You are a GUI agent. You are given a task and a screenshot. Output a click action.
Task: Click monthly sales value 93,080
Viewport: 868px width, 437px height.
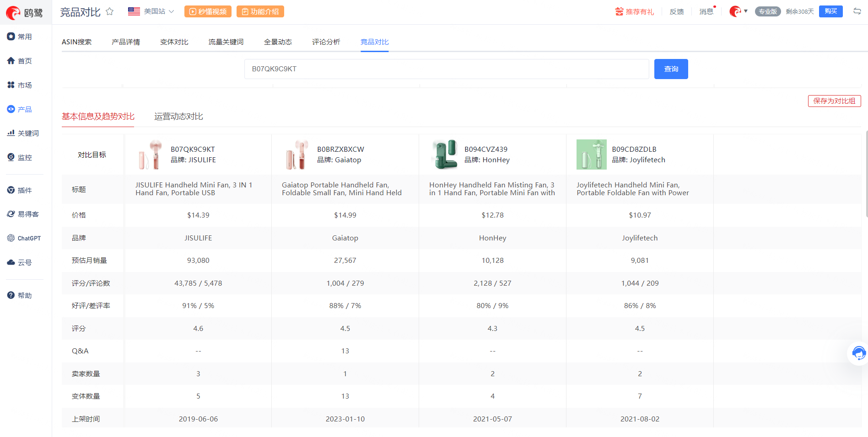pyautogui.click(x=198, y=261)
